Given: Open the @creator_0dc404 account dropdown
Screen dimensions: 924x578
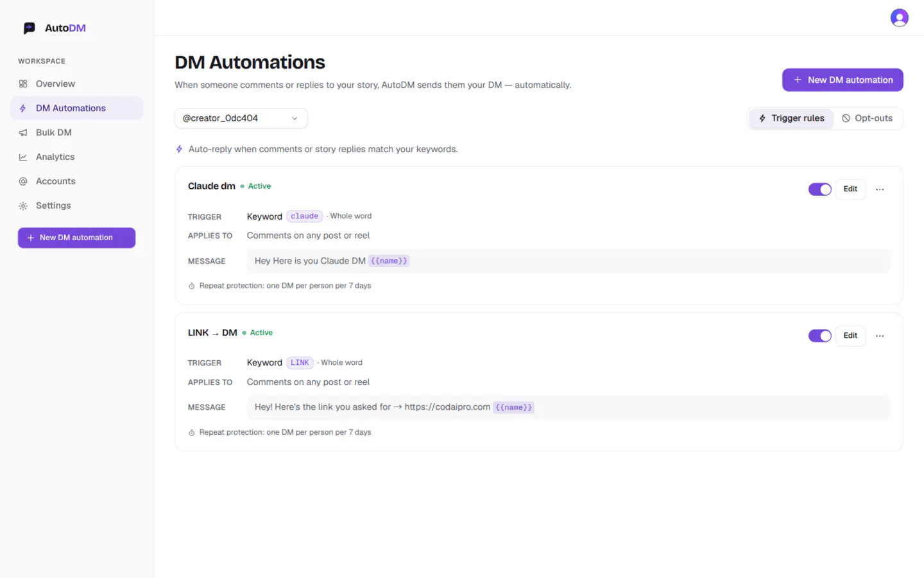Looking at the screenshot, I should click(x=241, y=118).
